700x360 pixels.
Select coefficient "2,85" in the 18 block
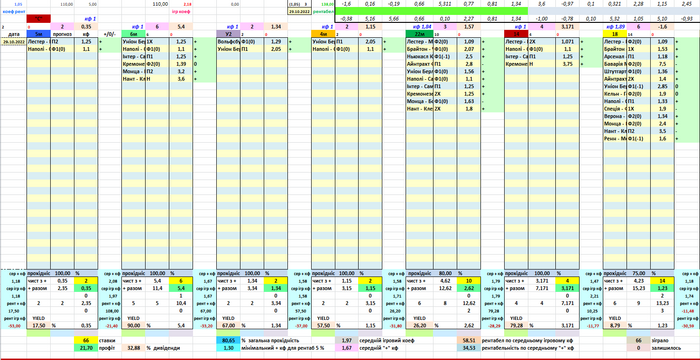click(x=662, y=87)
